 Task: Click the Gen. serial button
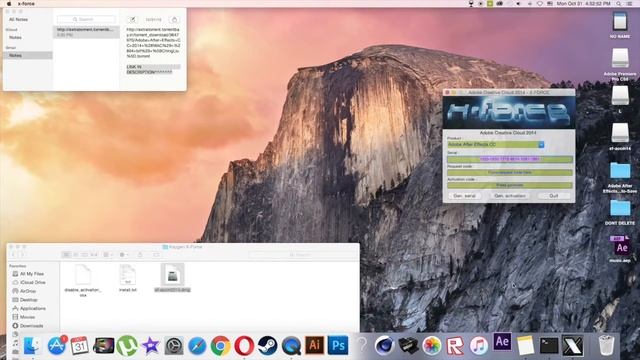[x=464, y=196]
